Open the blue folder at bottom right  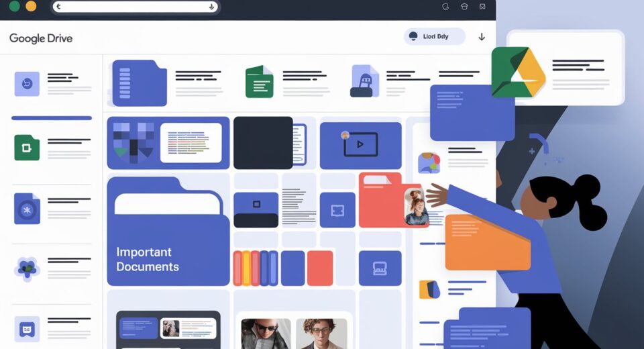tap(487, 328)
